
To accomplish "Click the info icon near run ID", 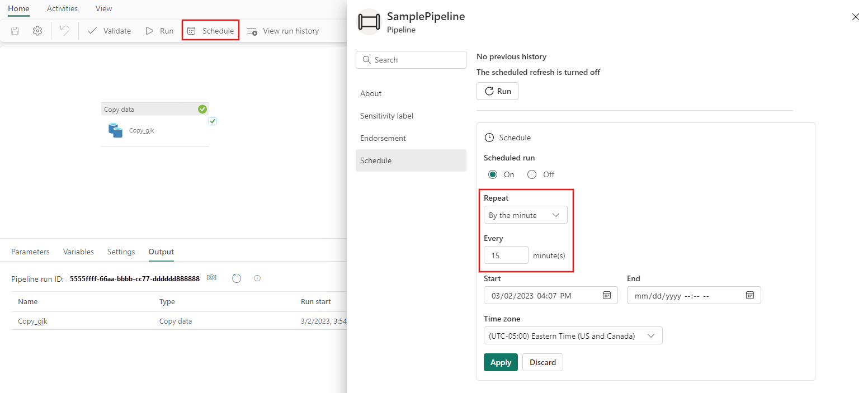I will pyautogui.click(x=257, y=278).
